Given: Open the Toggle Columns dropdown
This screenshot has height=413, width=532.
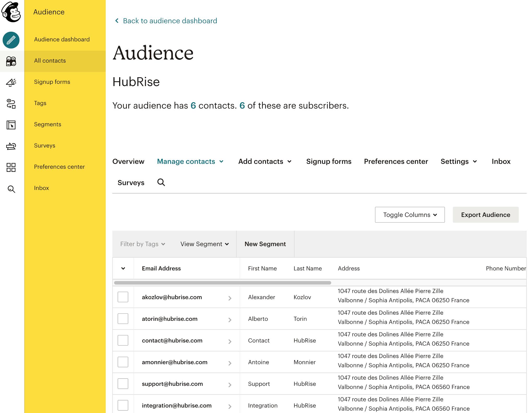Looking at the screenshot, I should 410,215.
